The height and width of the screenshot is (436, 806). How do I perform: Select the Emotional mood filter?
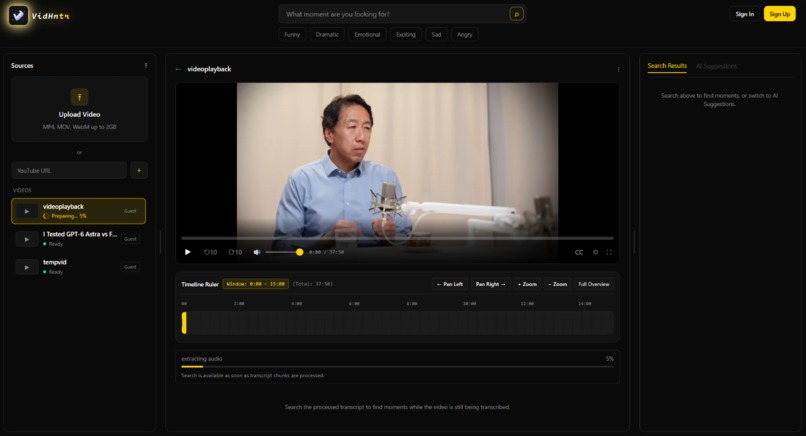[367, 34]
